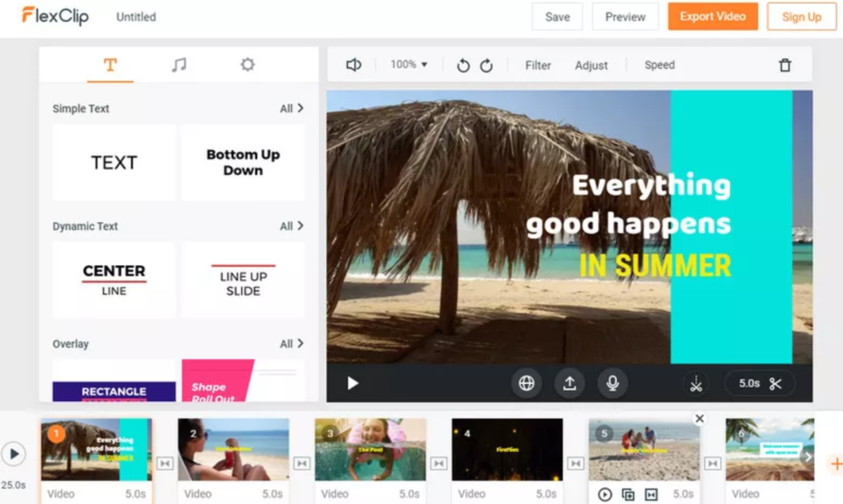Image resolution: width=843 pixels, height=504 pixels.
Task: Open the 100% zoom dropdown
Action: tap(408, 65)
